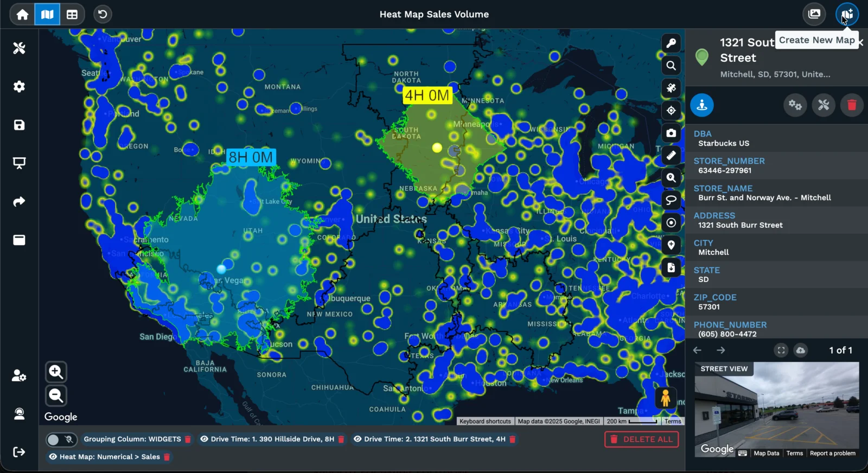Delete the Grouping Column WIDGETS layer
The image size is (868, 473).
(x=188, y=439)
